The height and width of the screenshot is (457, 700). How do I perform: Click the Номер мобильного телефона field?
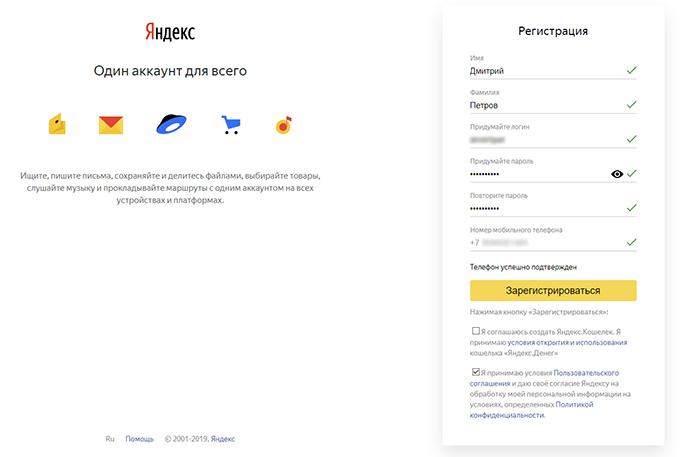(553, 243)
